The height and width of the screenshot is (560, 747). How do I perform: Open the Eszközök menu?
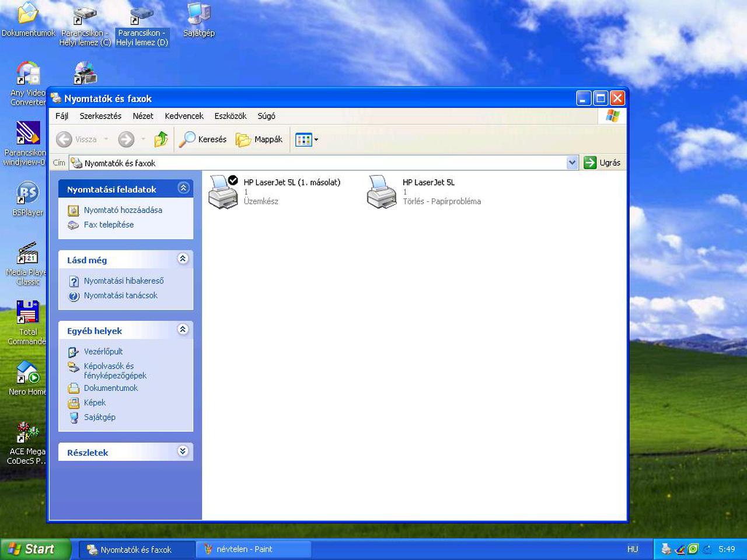[x=231, y=116]
